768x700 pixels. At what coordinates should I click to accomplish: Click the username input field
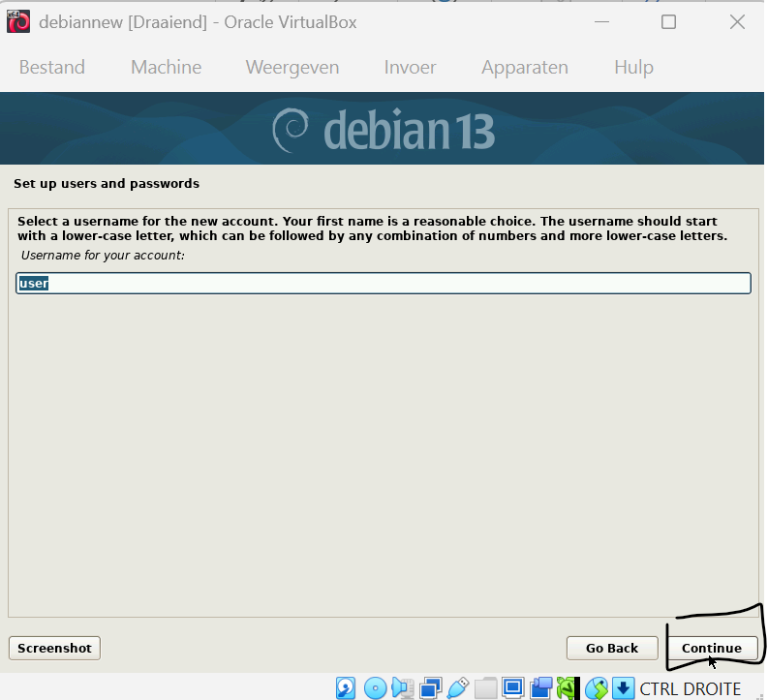[x=384, y=284]
